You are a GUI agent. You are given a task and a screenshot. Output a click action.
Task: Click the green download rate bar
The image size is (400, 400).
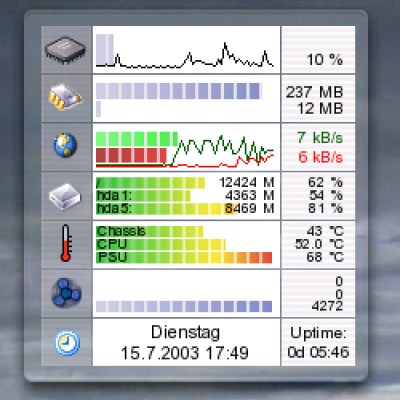click(137, 139)
